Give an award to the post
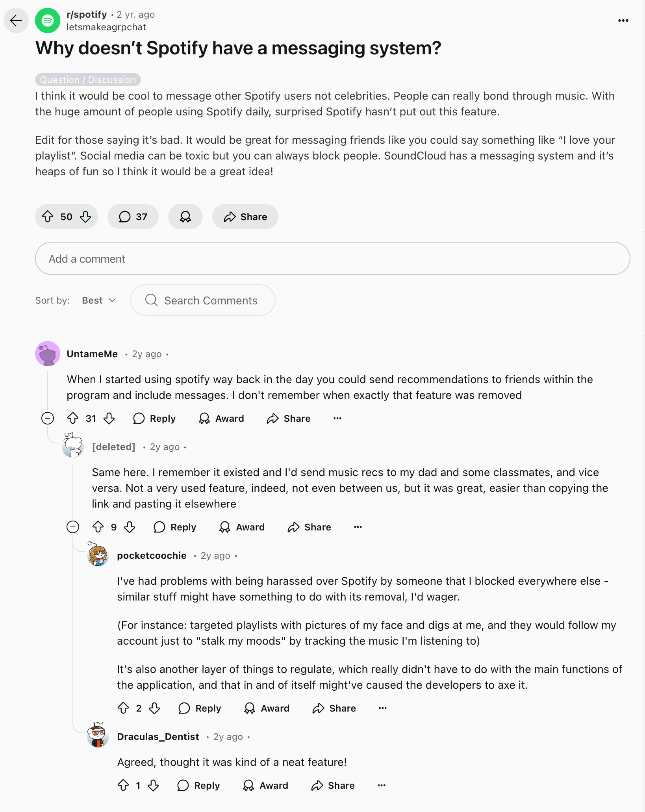 [185, 217]
